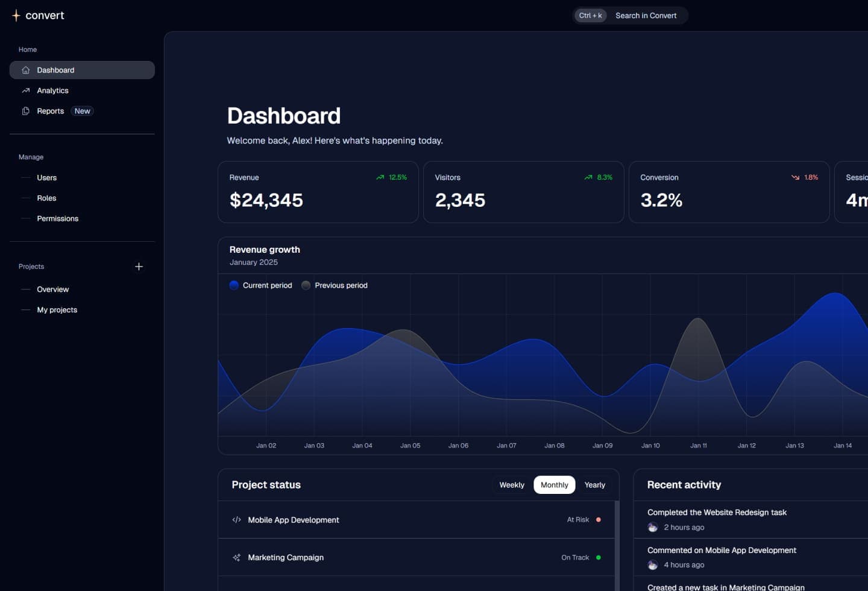The image size is (868, 591).
Task: Open the Visitors 2,345 card
Action: click(x=524, y=192)
